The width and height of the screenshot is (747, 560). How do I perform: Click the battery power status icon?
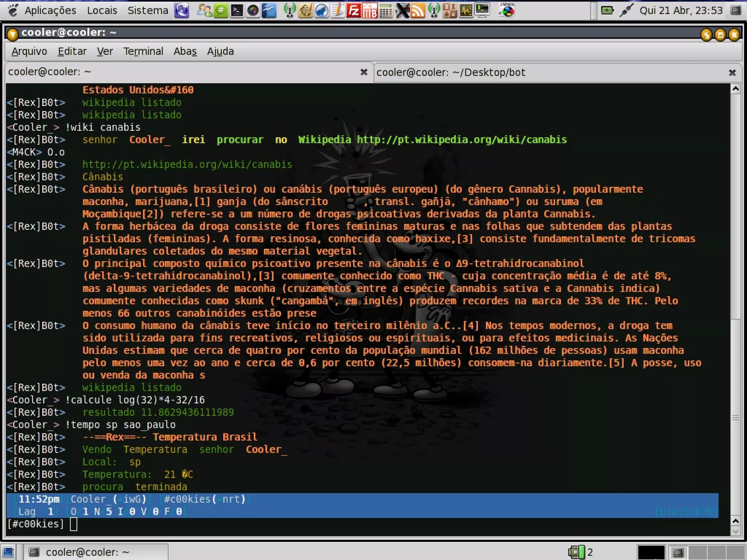[x=607, y=10]
